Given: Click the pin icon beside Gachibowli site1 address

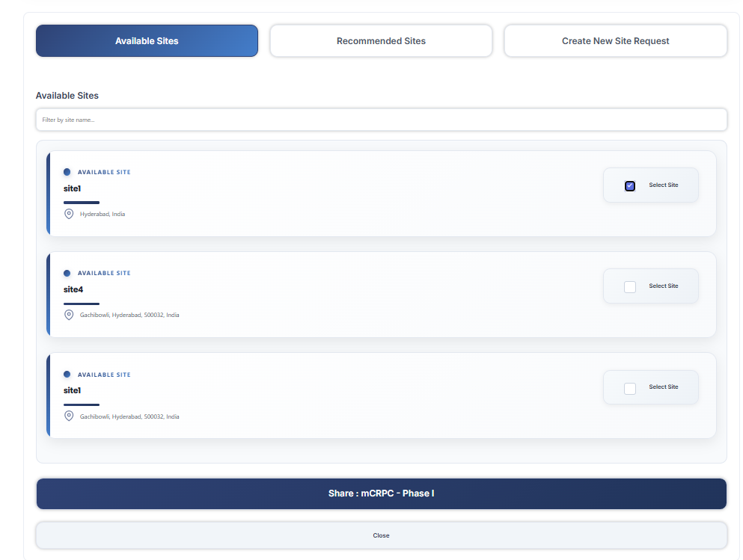Looking at the screenshot, I should point(69,416).
